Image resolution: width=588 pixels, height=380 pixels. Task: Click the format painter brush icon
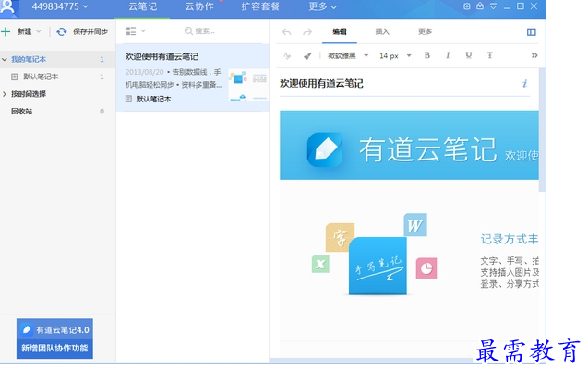coord(307,56)
